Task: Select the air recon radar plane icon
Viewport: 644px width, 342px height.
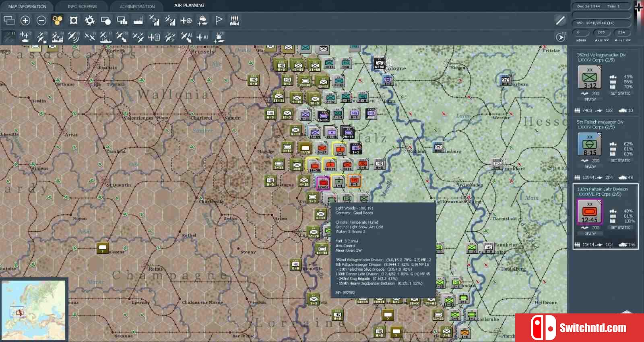Action: [73, 37]
